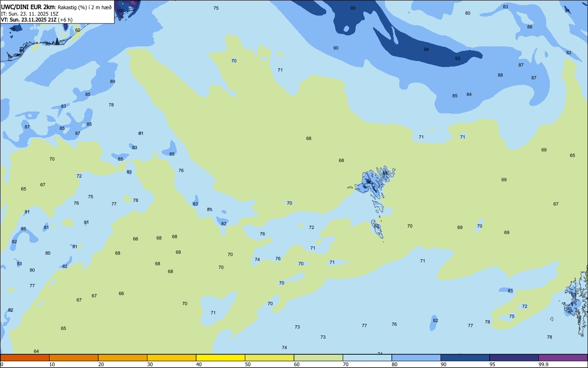
Task: Pick the dark blue 90–95 legend segment
Action: point(465,357)
